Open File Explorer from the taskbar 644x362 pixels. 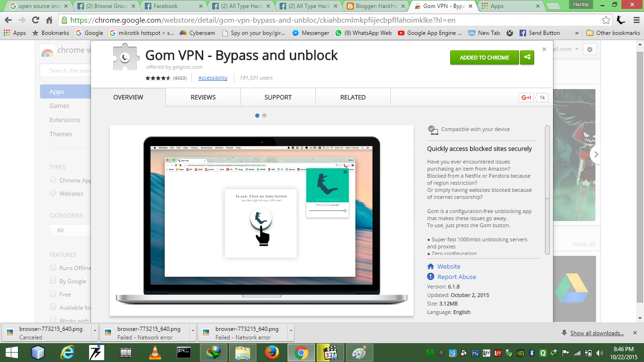click(243, 353)
